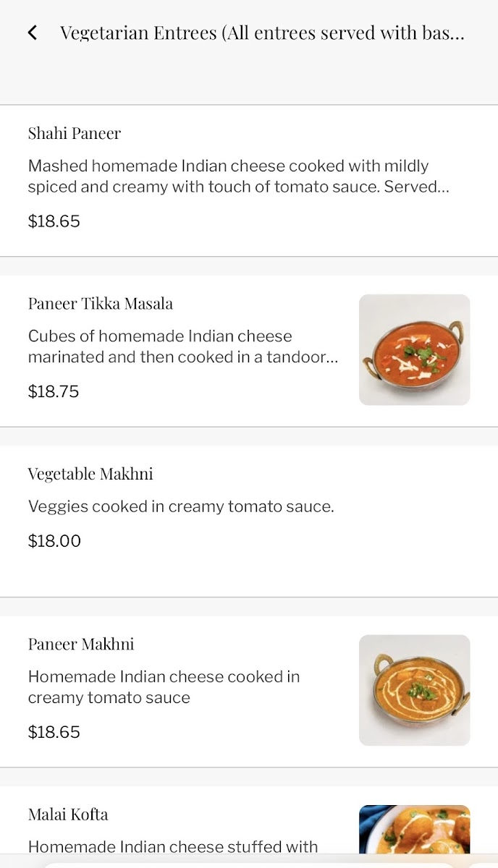Tap the Vegetable Makhni item name
The width and height of the screenshot is (498, 868).
(90, 474)
